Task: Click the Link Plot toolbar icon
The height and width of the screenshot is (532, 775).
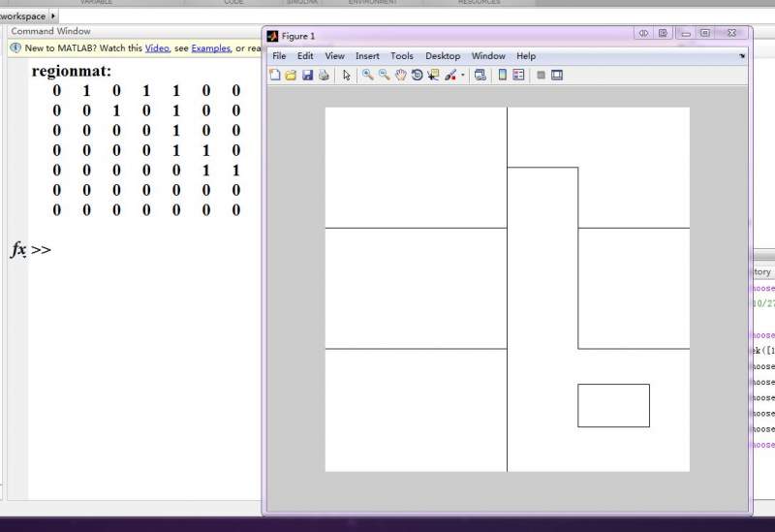Action: pyautogui.click(x=480, y=76)
